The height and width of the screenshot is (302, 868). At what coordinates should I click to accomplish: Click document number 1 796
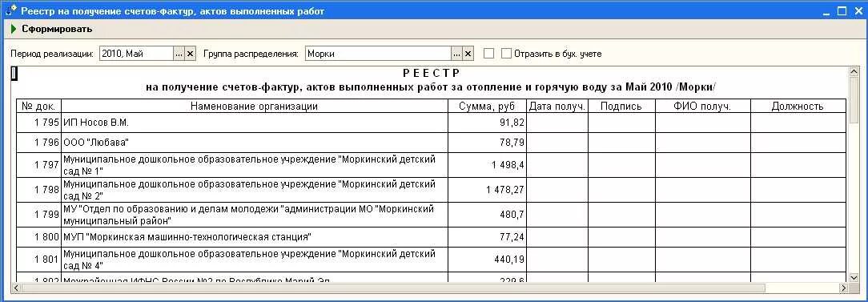[38, 143]
